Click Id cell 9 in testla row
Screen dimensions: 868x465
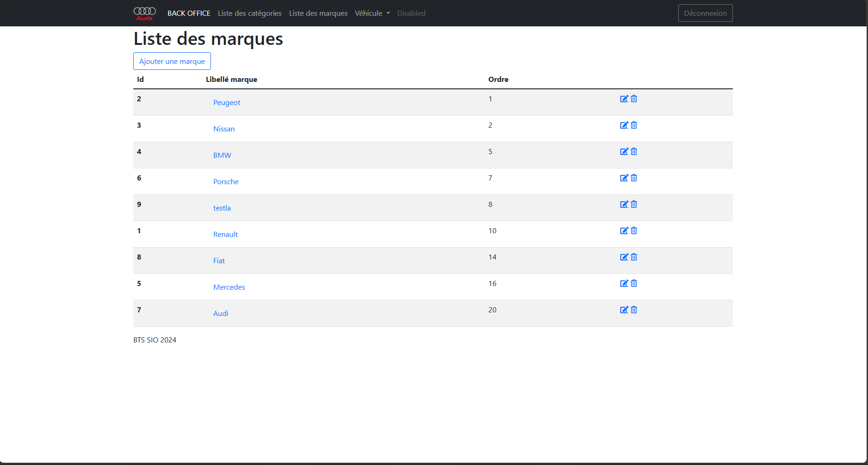pyautogui.click(x=139, y=205)
